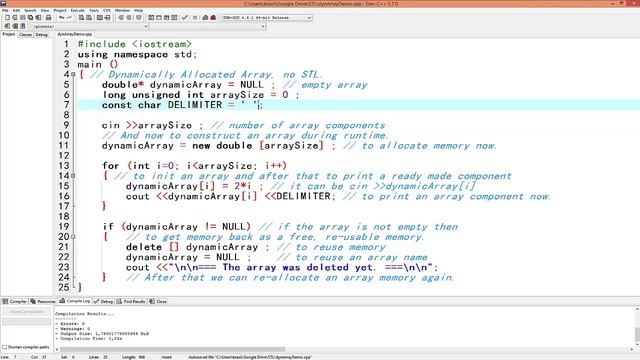The height and width of the screenshot is (360, 640).
Task: Open the Project menu
Action: point(60,10)
